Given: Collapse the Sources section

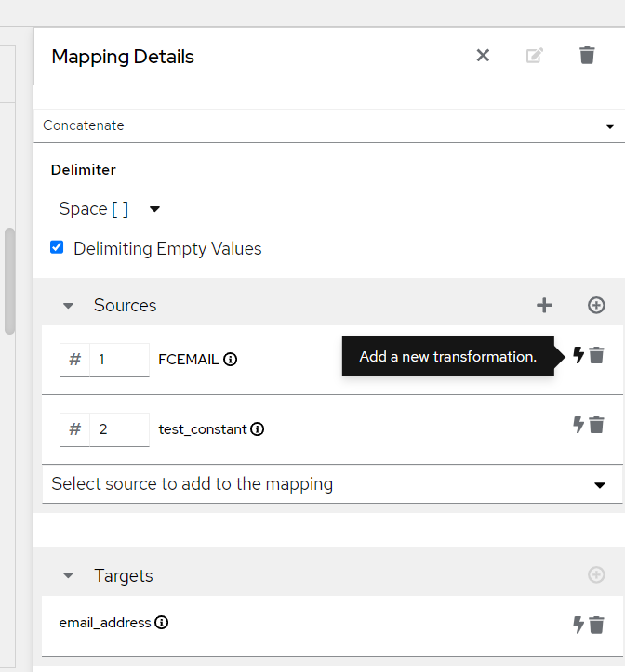Looking at the screenshot, I should (68, 305).
